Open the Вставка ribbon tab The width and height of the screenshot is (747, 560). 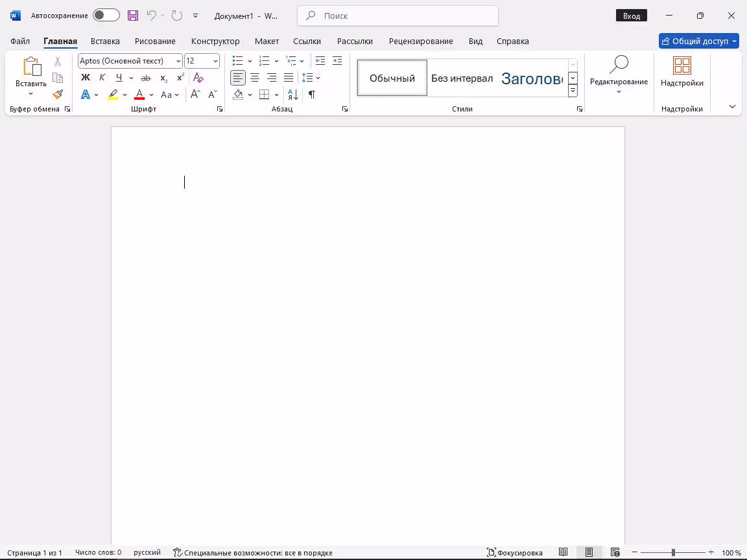click(x=105, y=41)
